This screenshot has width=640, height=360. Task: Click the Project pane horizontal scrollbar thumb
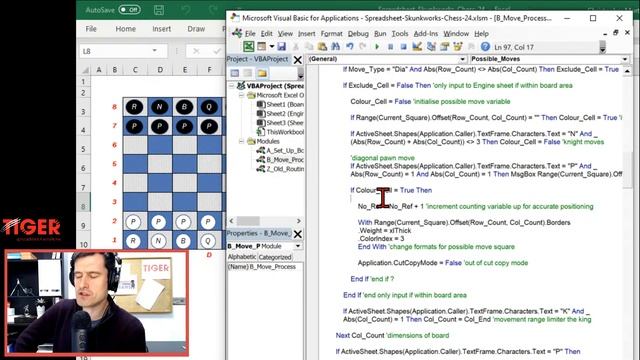point(248,221)
